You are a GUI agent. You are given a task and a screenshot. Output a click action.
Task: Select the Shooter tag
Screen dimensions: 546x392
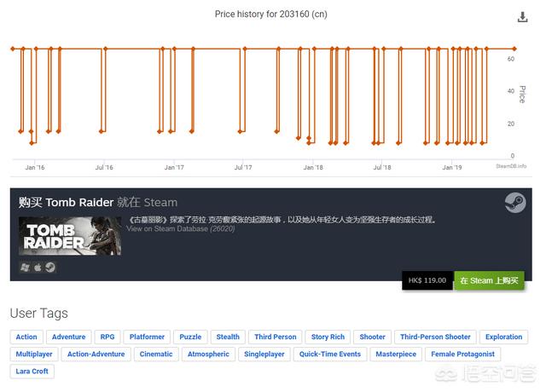[372, 337]
